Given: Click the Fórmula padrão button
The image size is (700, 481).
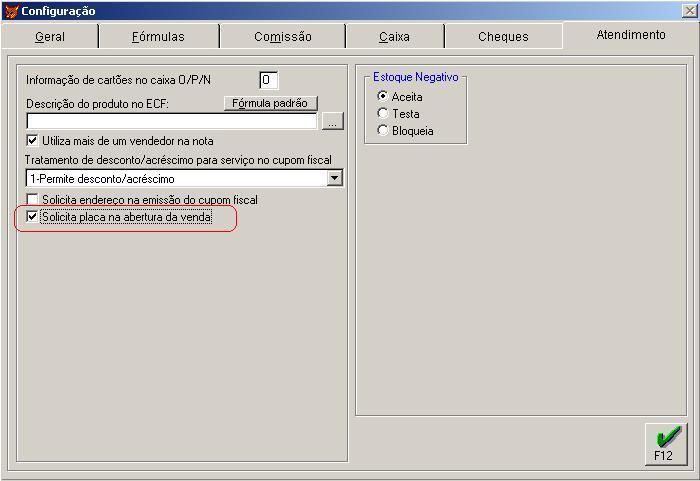Looking at the screenshot, I should (x=270, y=103).
